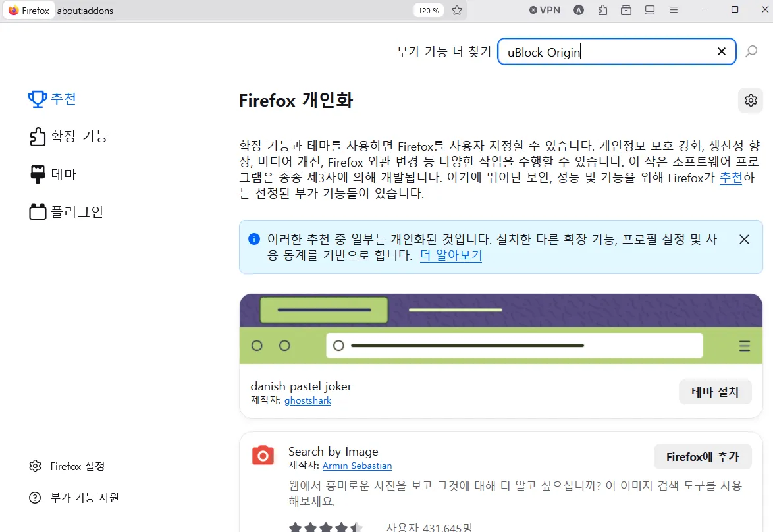Click the blue info icon in notice

pos(254,239)
